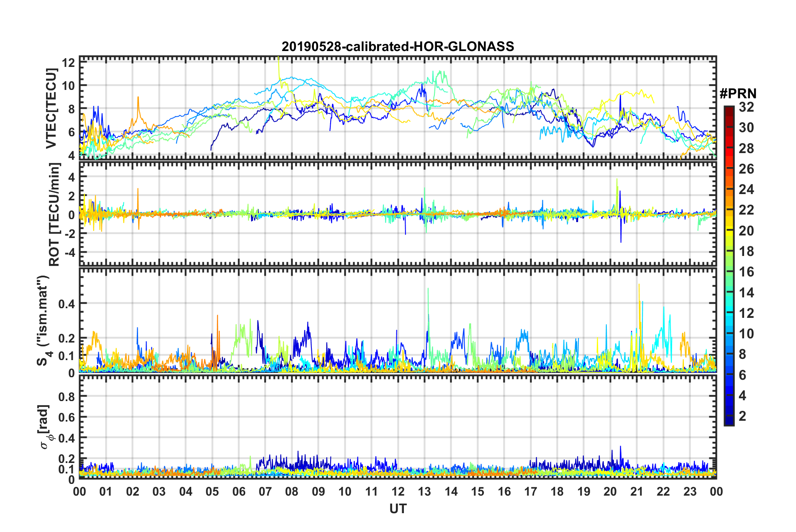796x532 pixels.
Task: Click the plot title 20190528-calibrated-HOR-GLONASS
Action: click(x=398, y=46)
